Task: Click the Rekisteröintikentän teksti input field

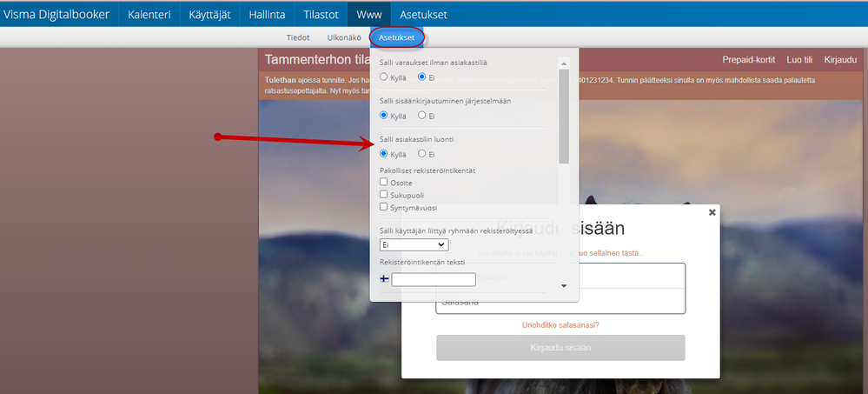Action: [x=434, y=279]
